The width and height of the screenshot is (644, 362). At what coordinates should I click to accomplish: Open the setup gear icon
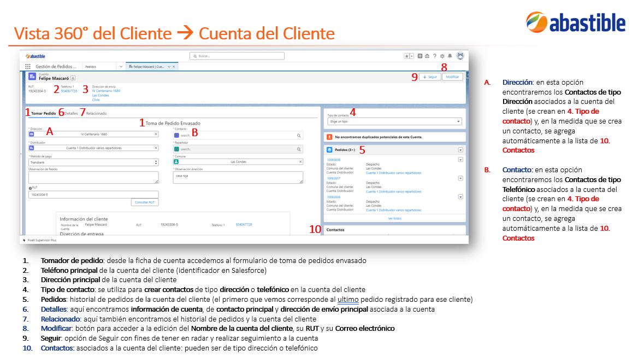(x=442, y=56)
